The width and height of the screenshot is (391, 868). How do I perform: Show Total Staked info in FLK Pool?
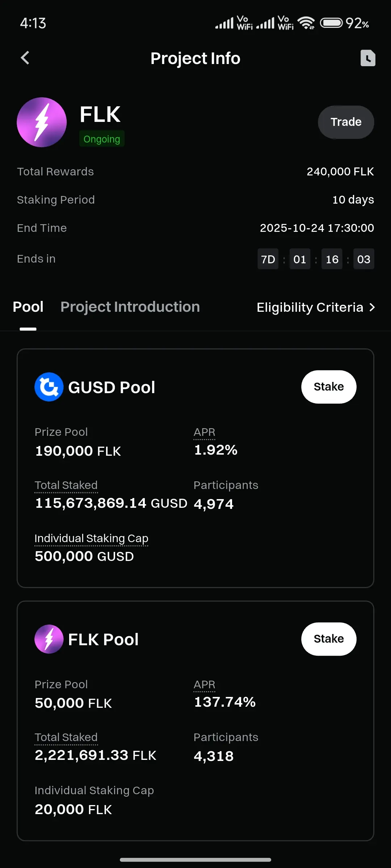point(66,737)
